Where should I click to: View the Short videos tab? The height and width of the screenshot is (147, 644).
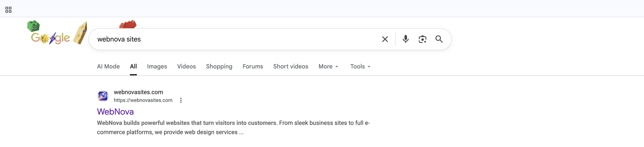pos(291,66)
